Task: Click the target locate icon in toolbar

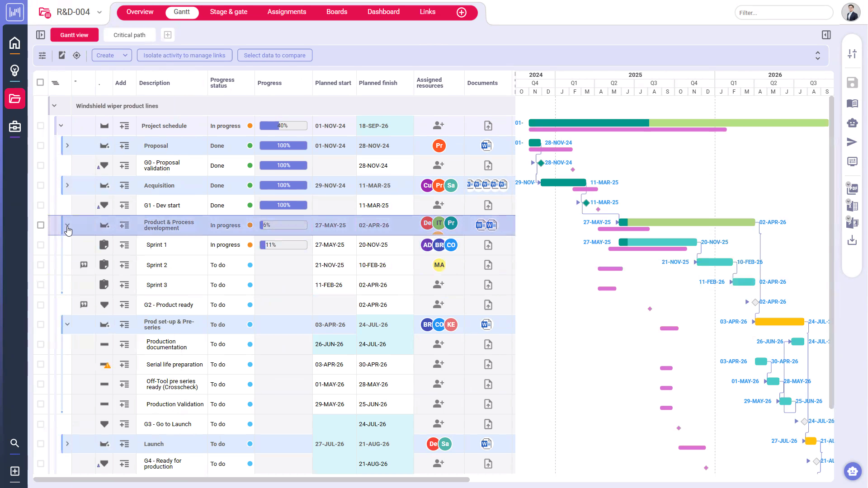Action: (x=76, y=55)
